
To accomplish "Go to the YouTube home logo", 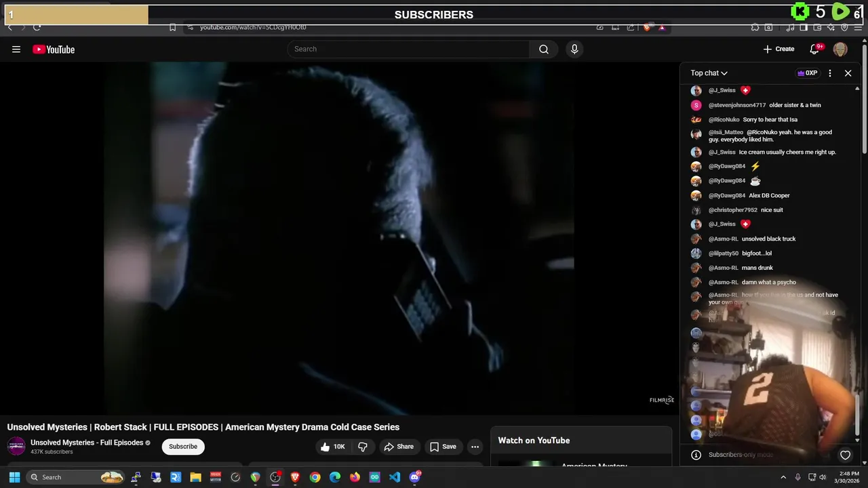I will 54,49.
